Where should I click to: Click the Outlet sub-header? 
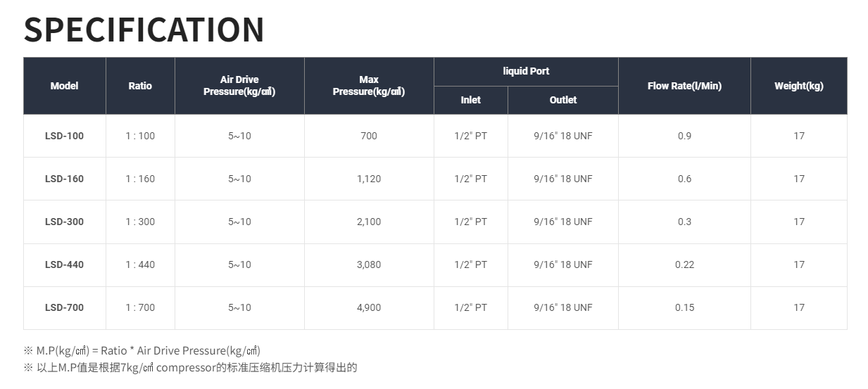(x=563, y=100)
